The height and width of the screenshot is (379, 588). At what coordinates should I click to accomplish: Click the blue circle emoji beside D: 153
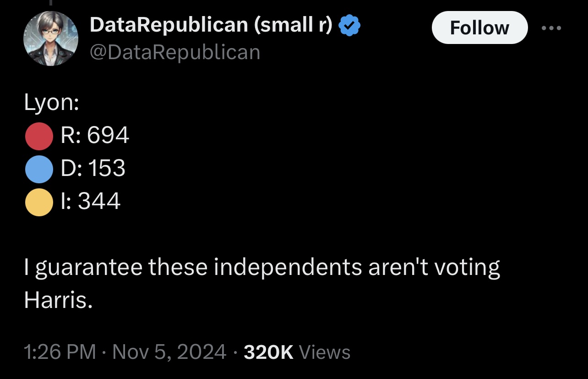click(39, 169)
